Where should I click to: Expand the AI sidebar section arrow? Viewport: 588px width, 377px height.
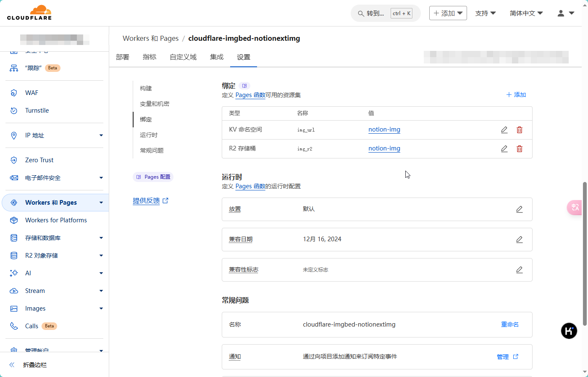pos(101,273)
